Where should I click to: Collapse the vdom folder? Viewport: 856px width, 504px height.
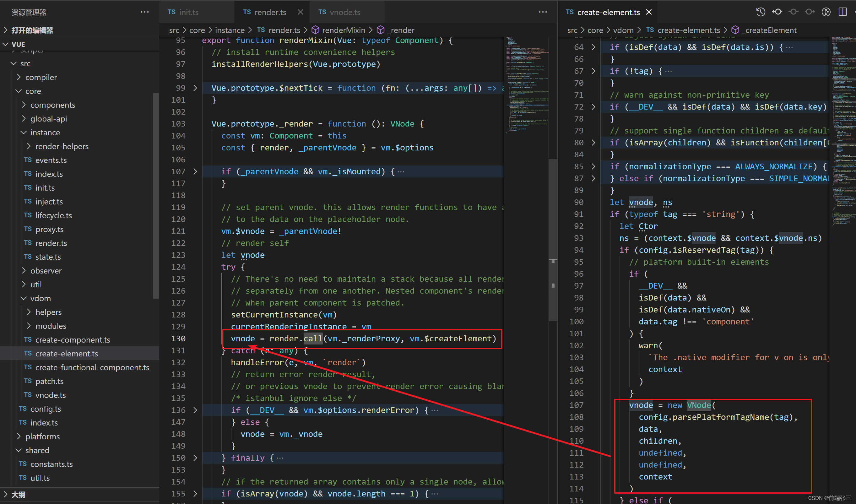tap(79, 298)
